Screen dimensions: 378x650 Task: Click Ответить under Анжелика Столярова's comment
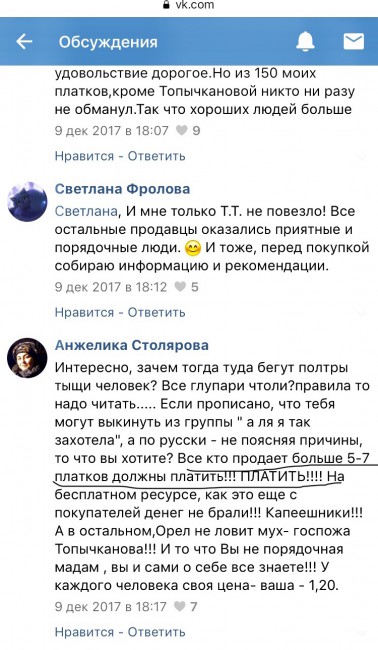click(x=156, y=632)
